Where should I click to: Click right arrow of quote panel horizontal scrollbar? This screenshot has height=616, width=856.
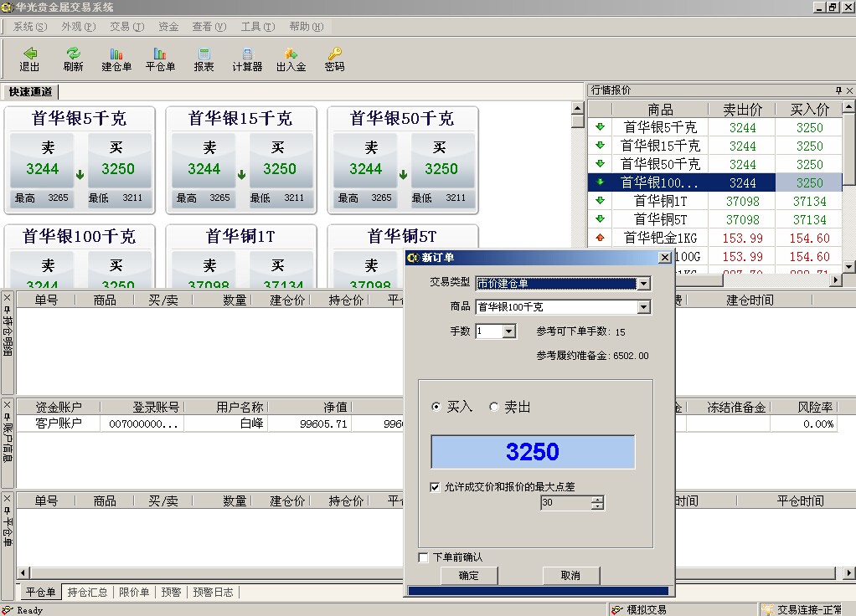[x=835, y=280]
